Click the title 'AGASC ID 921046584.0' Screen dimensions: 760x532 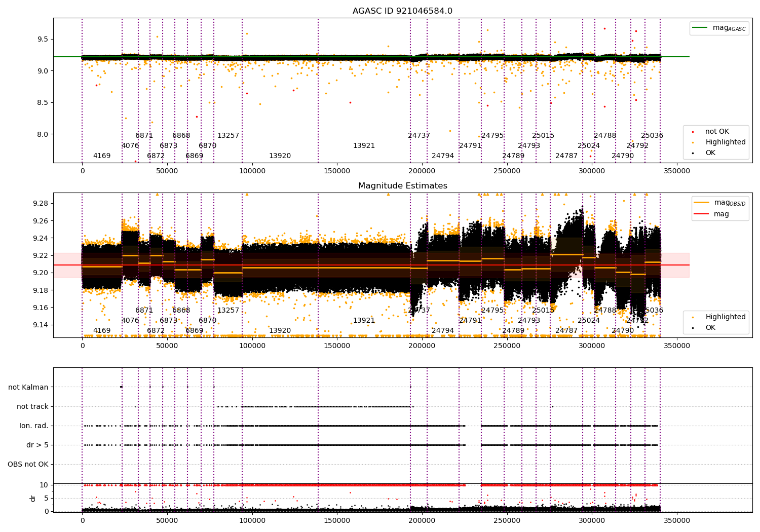402,11
